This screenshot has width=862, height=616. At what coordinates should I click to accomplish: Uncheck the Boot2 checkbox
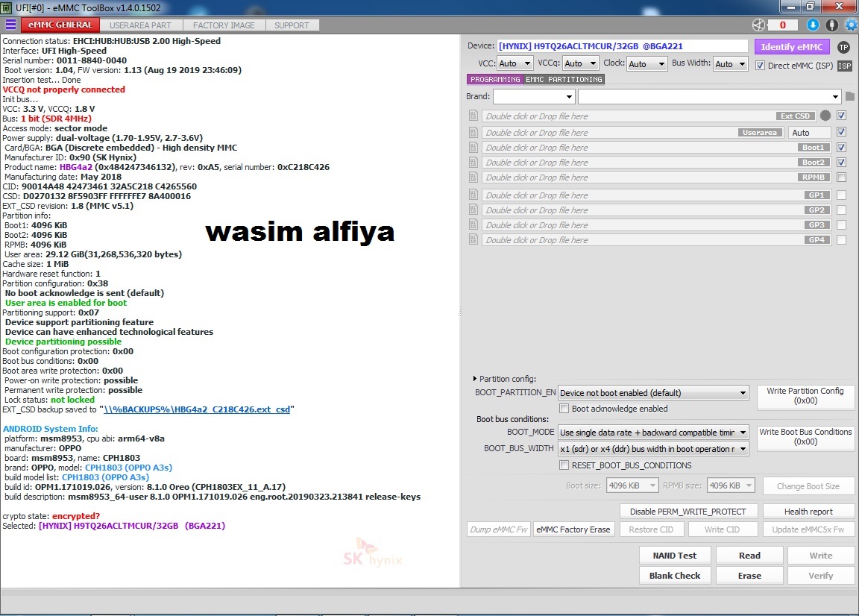pyautogui.click(x=841, y=163)
